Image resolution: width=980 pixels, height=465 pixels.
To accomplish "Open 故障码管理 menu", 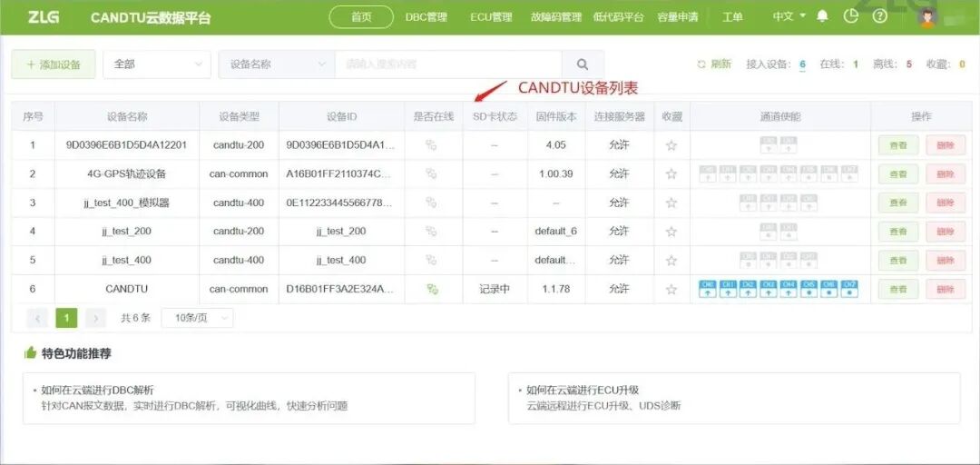I will (x=555, y=17).
